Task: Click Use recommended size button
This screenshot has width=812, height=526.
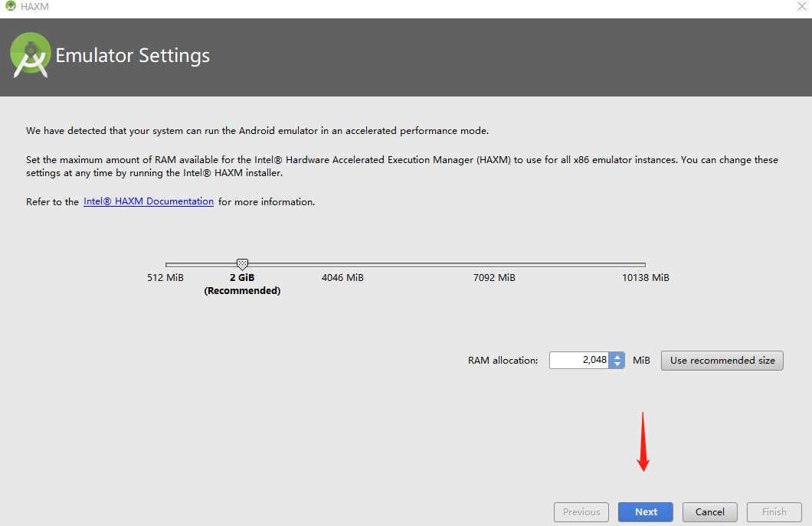Action: [x=722, y=361]
